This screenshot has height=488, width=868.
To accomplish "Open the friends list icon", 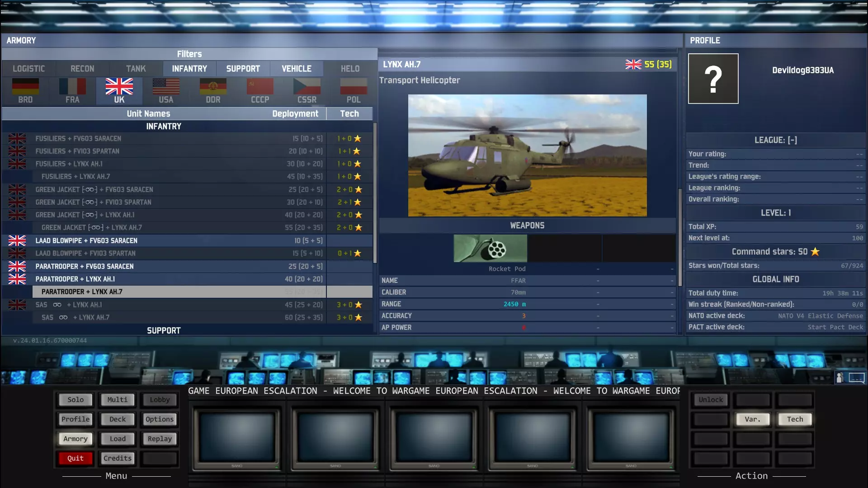I will click(x=840, y=378).
